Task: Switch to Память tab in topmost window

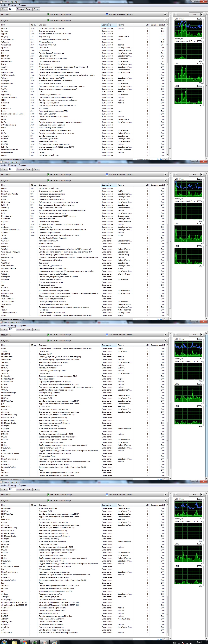Action: tap(20, 9)
